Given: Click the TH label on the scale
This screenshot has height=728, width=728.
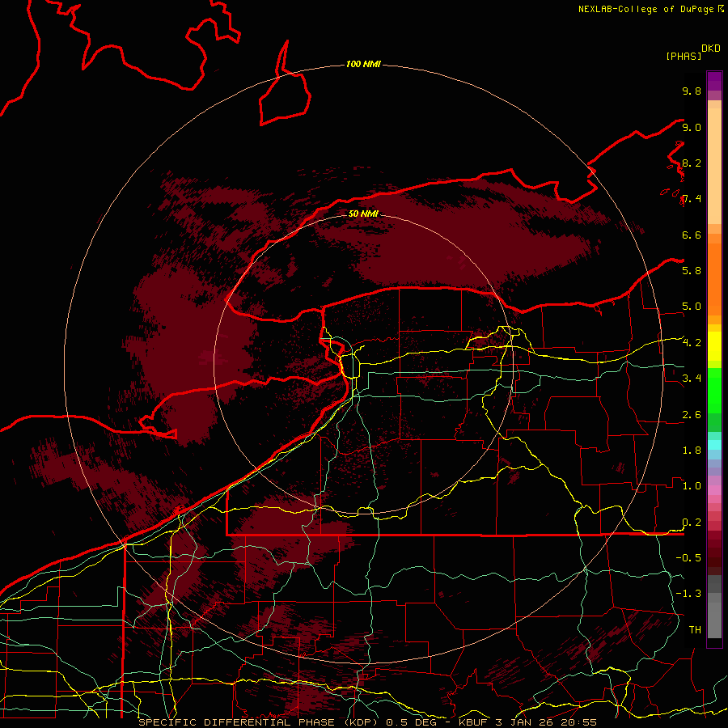Looking at the screenshot, I should (695, 630).
